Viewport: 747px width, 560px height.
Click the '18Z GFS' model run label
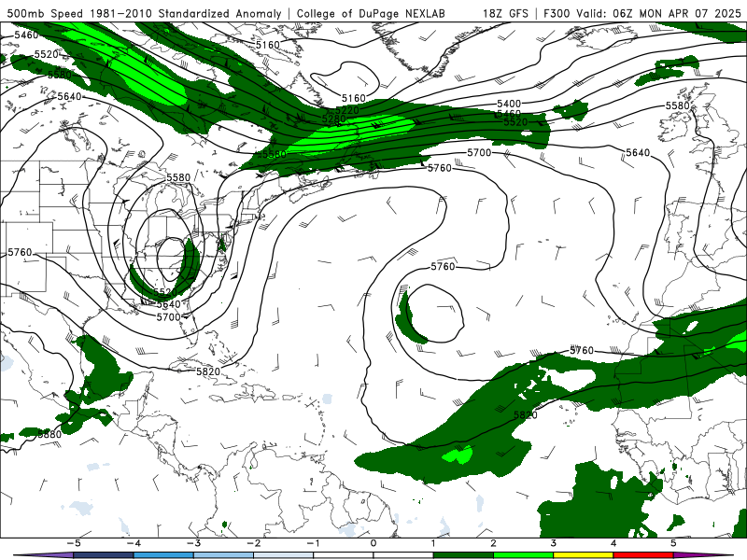click(x=505, y=13)
